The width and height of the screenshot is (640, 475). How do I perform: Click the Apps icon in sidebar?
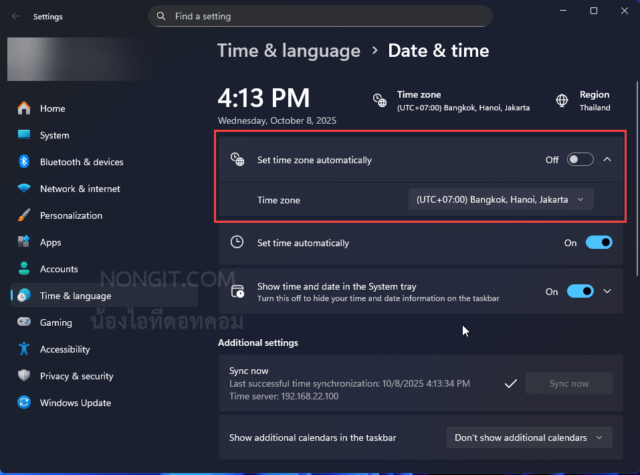point(24,242)
